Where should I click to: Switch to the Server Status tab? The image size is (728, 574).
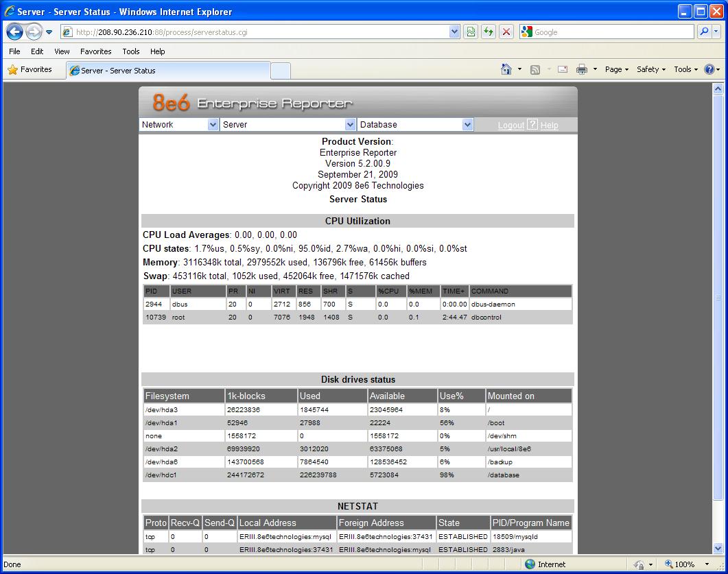(x=117, y=71)
